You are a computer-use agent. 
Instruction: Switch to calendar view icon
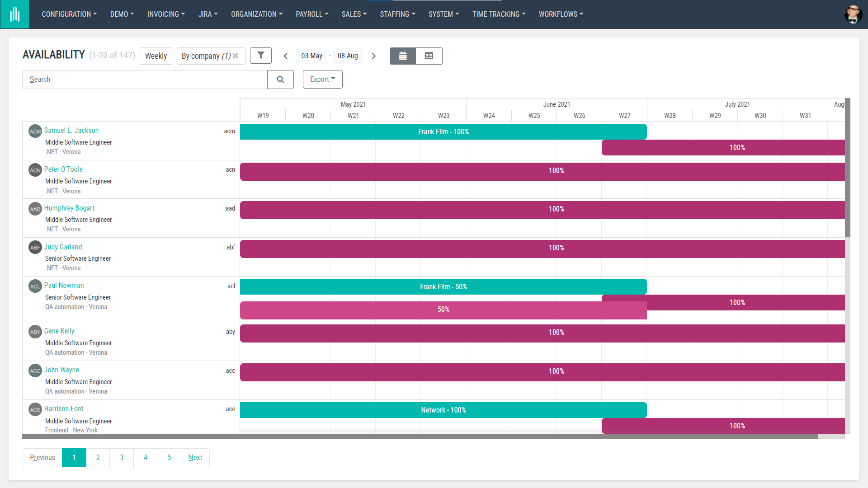(402, 56)
